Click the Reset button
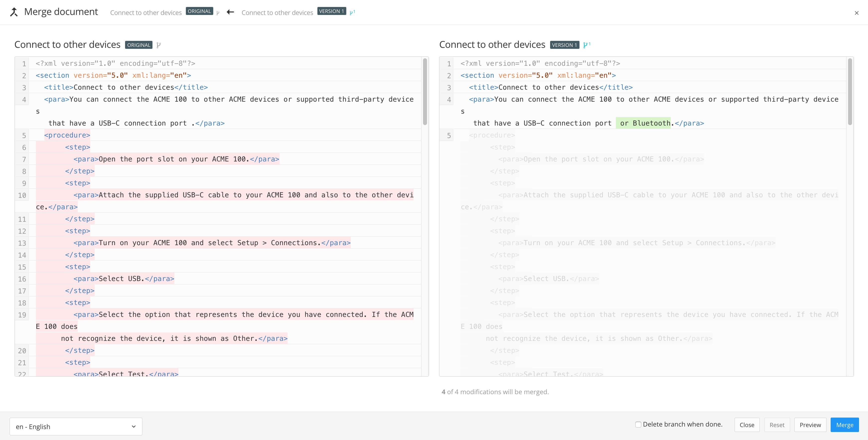The image size is (868, 440). pos(777,425)
